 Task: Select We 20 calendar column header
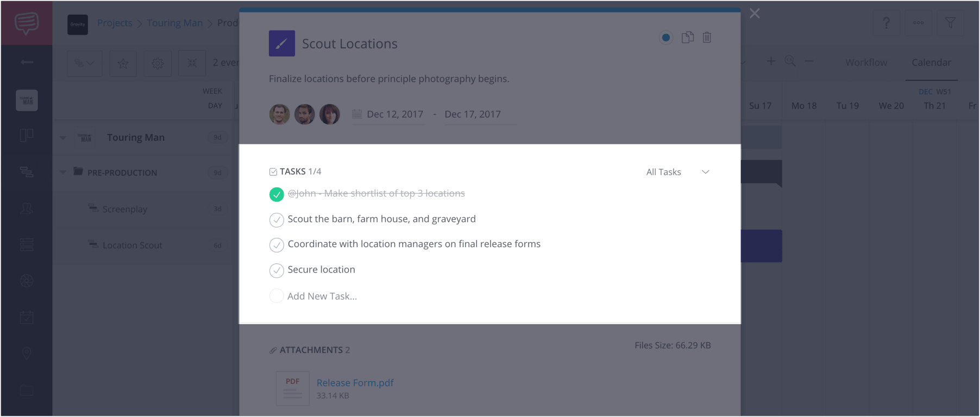(x=891, y=106)
